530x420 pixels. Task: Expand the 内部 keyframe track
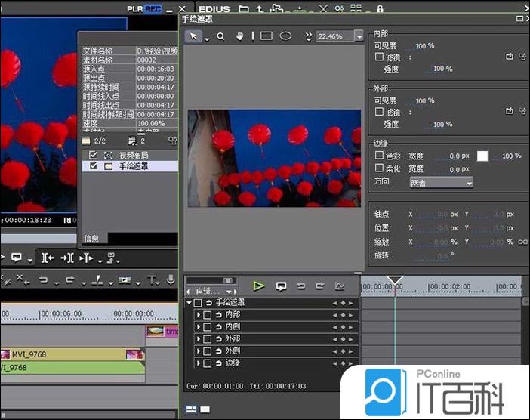199,315
